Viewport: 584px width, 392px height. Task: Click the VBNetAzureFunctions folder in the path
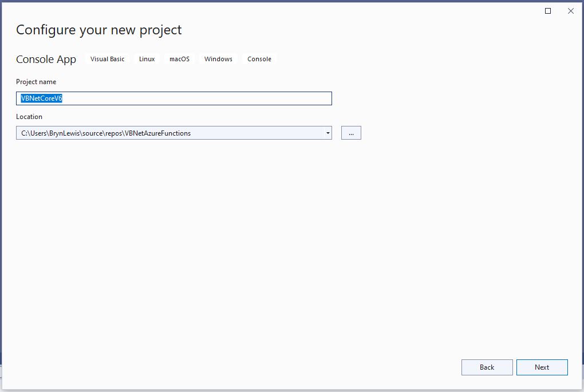click(157, 133)
